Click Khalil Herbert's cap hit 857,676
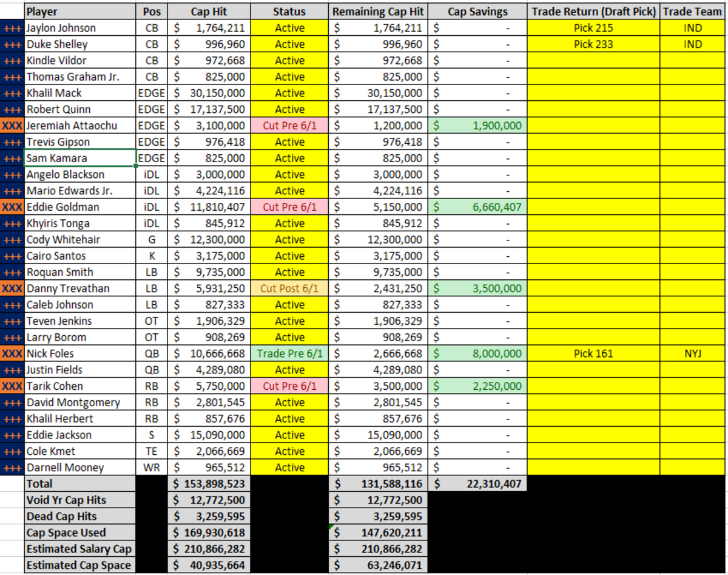Viewport: 728px width, 575px height. 209,419
